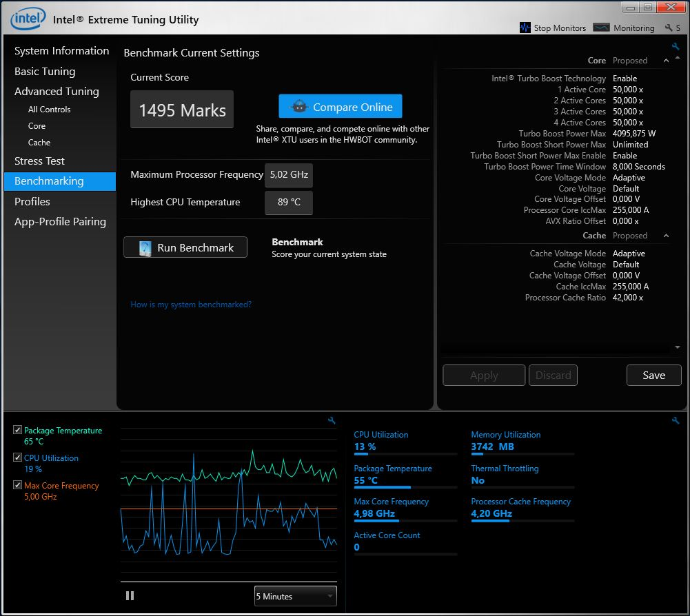This screenshot has width=690, height=616.
Task: Start the Run Benchmark button
Action: pyautogui.click(x=185, y=248)
